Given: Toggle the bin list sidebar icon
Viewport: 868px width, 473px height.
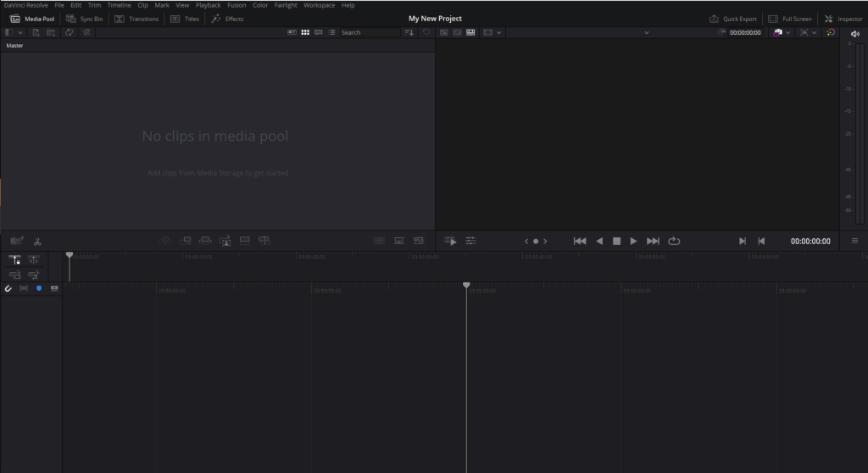Looking at the screenshot, I should (9, 33).
